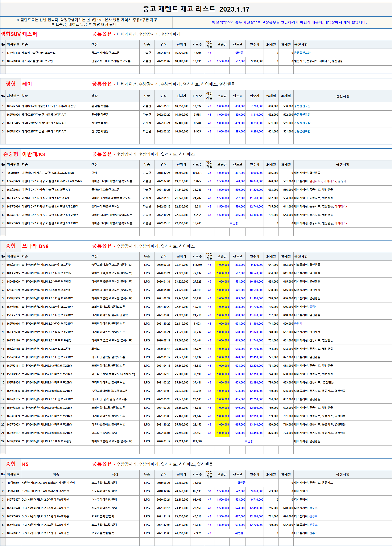
Task: Click 옵션사항 header in 쏘나타 DN8 table
Action: (x=301, y=256)
